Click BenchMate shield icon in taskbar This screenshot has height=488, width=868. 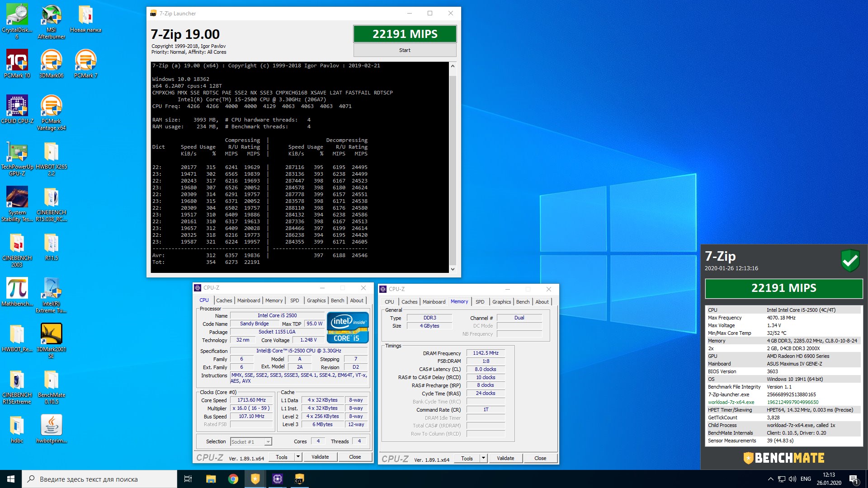[255, 479]
